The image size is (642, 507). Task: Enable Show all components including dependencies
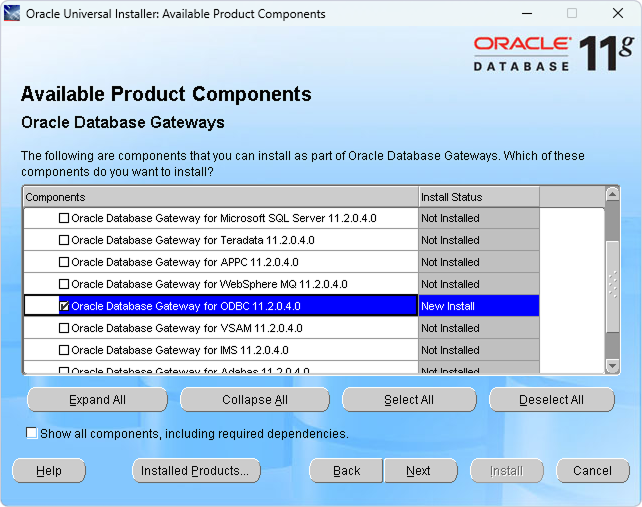coord(32,433)
